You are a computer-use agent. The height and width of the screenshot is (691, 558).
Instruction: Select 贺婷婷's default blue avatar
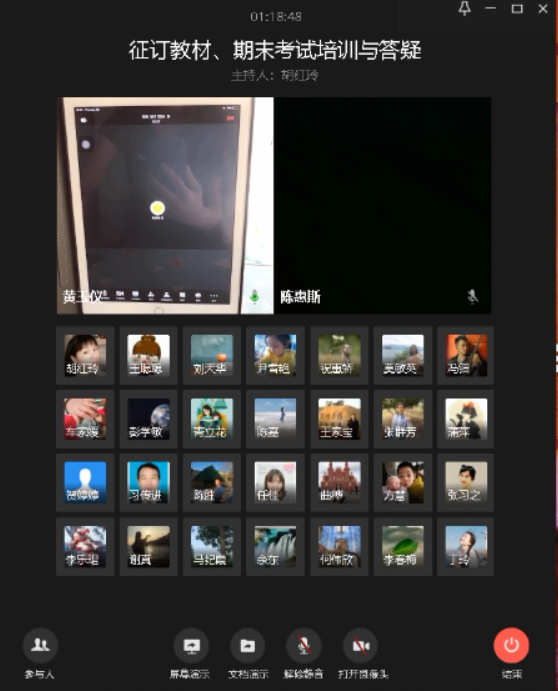(85, 483)
